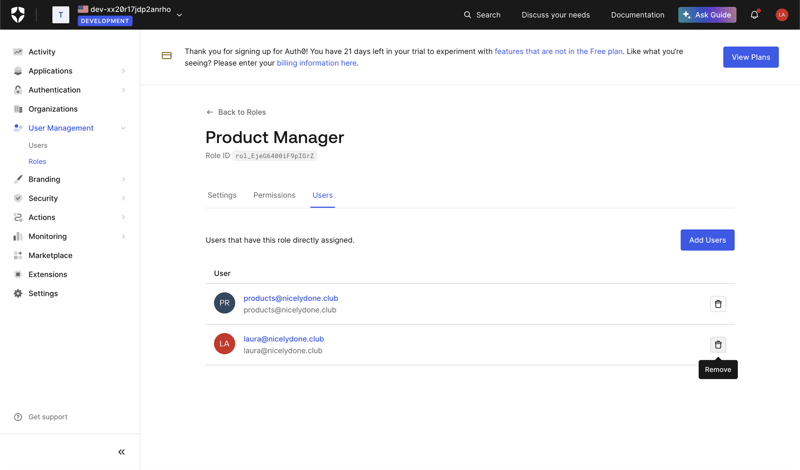Click the Marketplace grid icon
This screenshot has height=470, width=800.
point(18,255)
